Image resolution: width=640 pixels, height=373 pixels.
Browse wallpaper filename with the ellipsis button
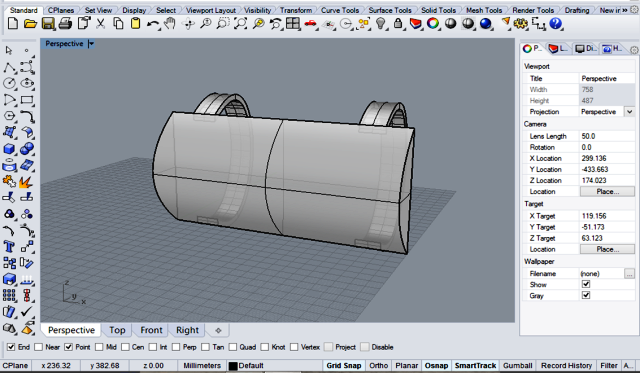coord(629,273)
